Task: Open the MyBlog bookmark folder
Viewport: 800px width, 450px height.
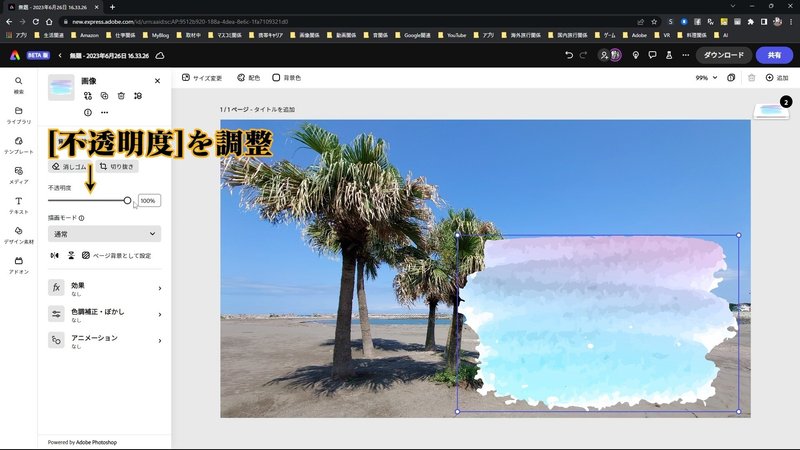Action: coord(156,35)
